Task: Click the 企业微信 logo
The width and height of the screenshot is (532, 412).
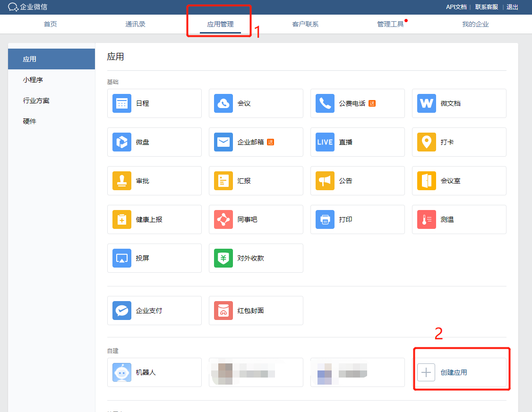Action: click(27, 7)
